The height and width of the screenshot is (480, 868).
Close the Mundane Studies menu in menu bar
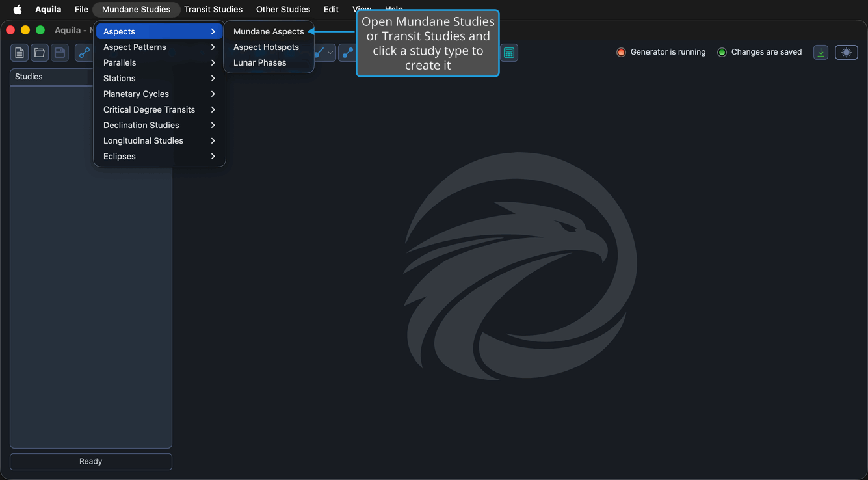click(x=137, y=9)
